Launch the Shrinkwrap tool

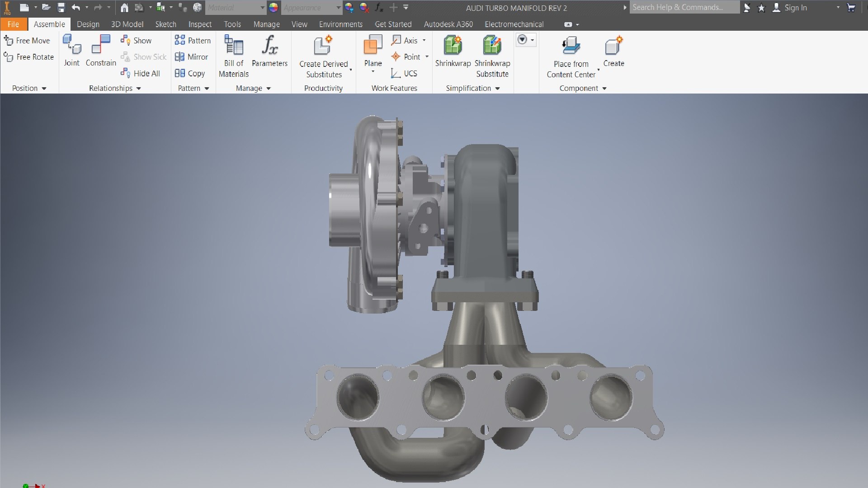click(453, 51)
